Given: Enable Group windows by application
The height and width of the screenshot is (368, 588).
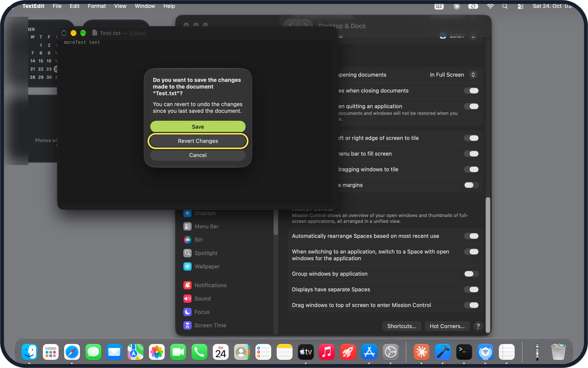Looking at the screenshot, I should click(x=471, y=274).
